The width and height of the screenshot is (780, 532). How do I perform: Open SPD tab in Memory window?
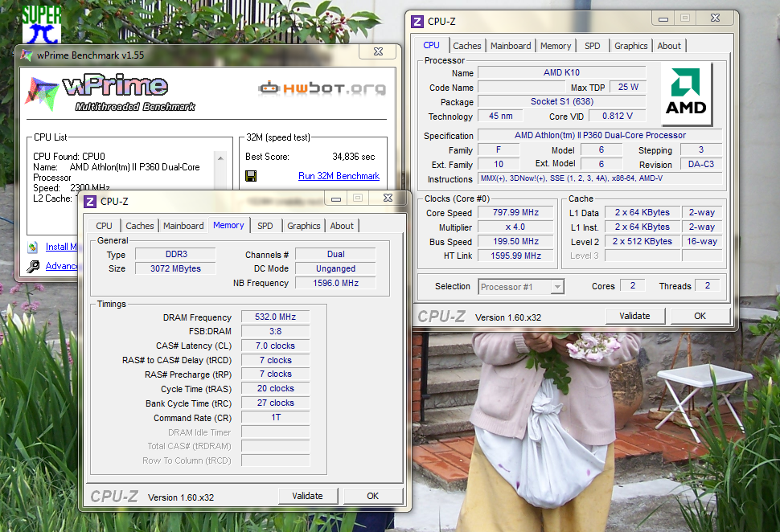[265, 226]
